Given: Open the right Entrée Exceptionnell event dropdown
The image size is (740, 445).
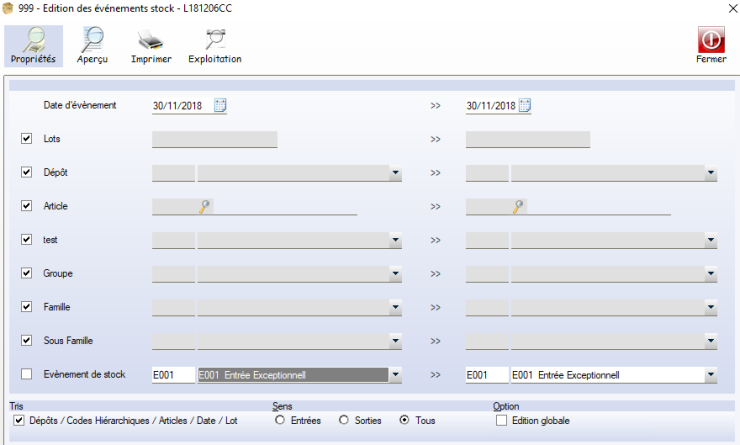Looking at the screenshot, I should click(x=710, y=376).
